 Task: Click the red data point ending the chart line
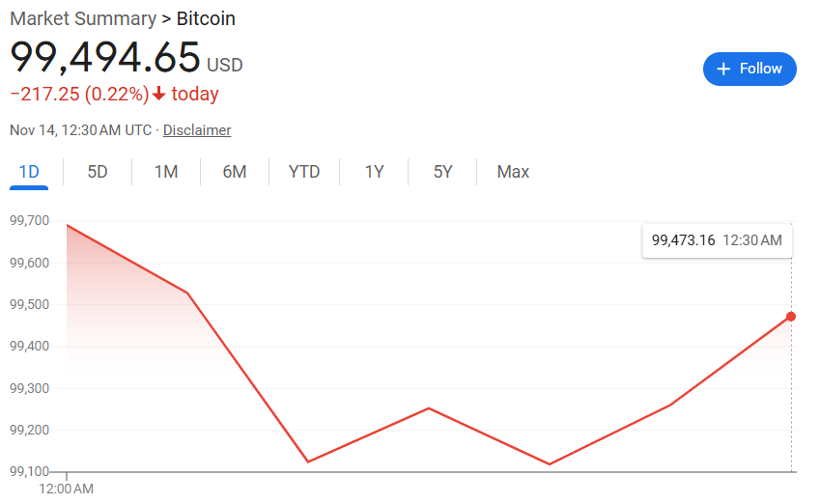pos(791,317)
